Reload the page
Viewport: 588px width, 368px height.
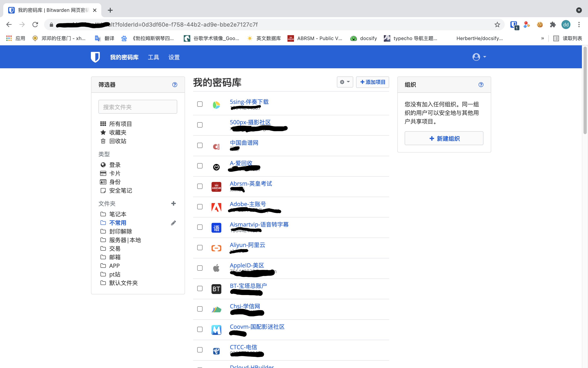tap(35, 25)
